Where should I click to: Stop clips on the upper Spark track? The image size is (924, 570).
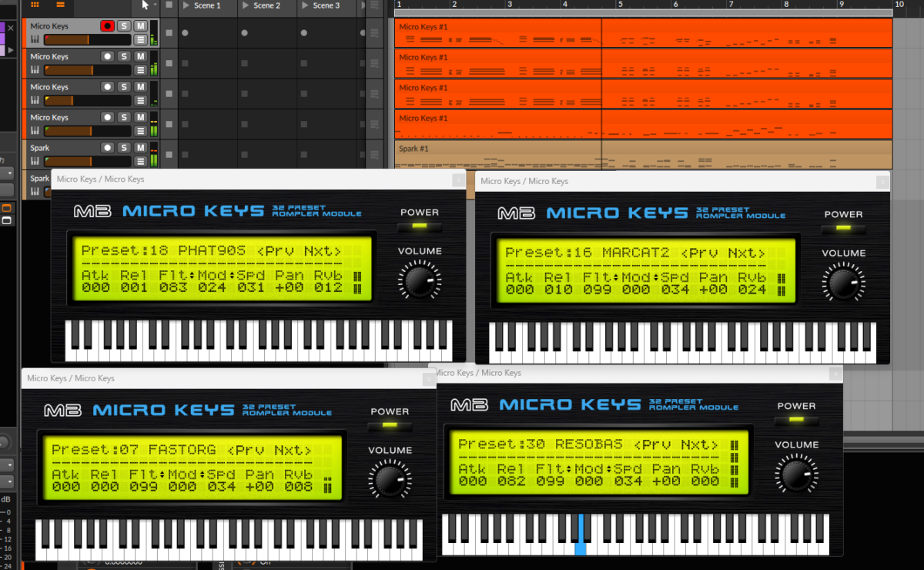pyautogui.click(x=168, y=155)
